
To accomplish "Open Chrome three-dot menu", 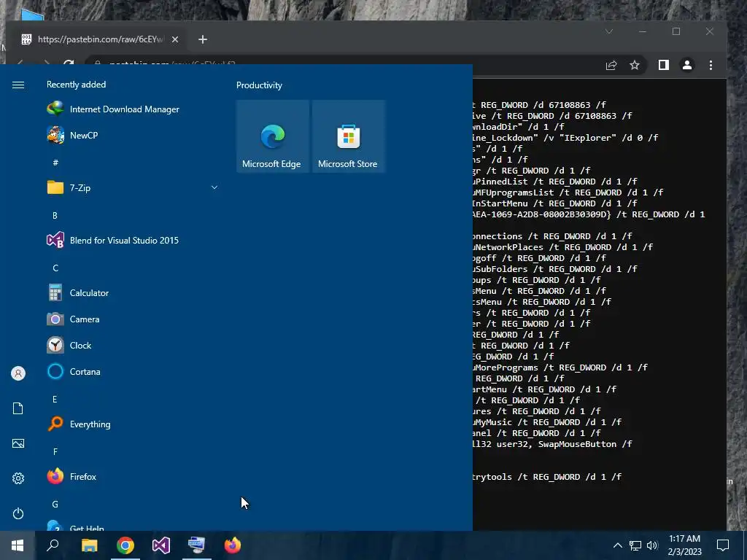I will tap(711, 65).
